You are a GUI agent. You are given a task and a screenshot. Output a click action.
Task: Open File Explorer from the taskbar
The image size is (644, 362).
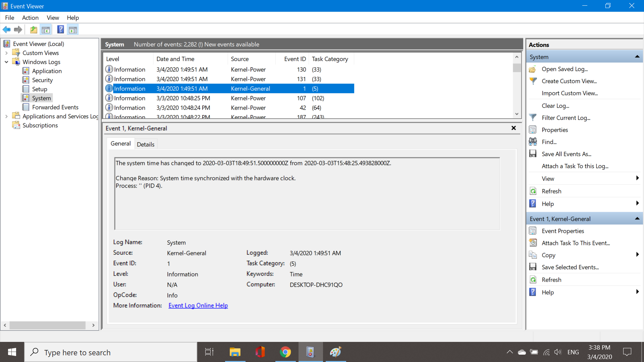(x=235, y=352)
